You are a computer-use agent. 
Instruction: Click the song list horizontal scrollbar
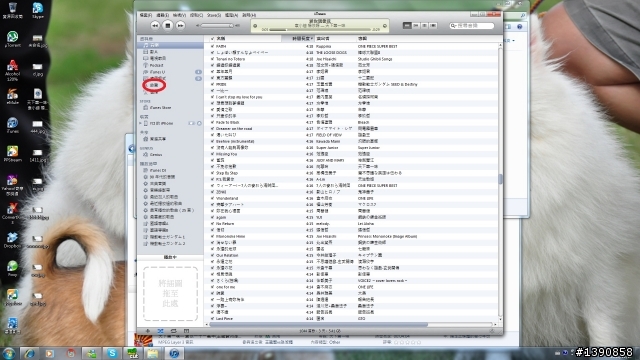318,325
